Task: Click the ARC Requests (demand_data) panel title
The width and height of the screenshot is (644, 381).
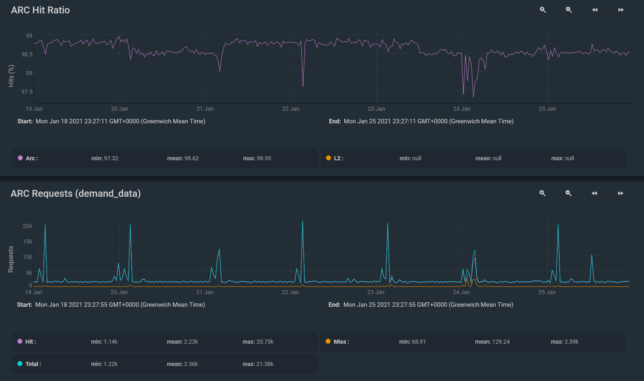Action: [x=76, y=193]
